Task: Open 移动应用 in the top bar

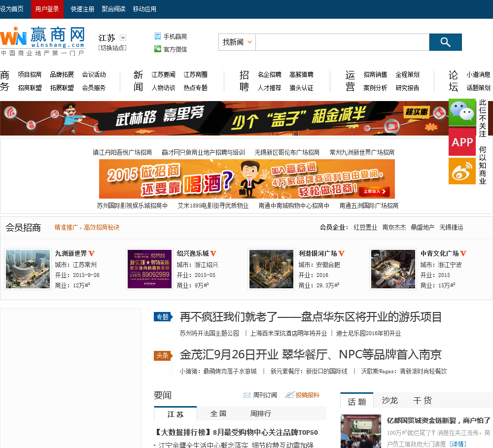Action: (x=144, y=9)
